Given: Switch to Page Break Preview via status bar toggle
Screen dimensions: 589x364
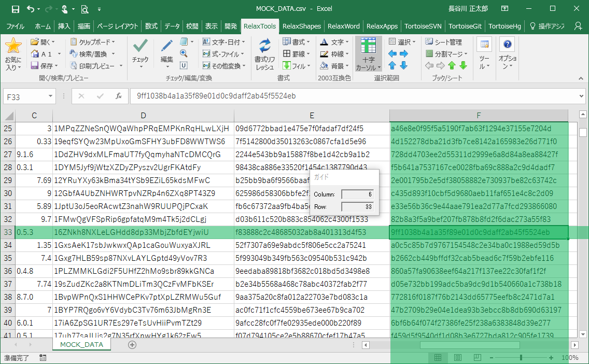Looking at the screenshot, I should coord(478,357).
